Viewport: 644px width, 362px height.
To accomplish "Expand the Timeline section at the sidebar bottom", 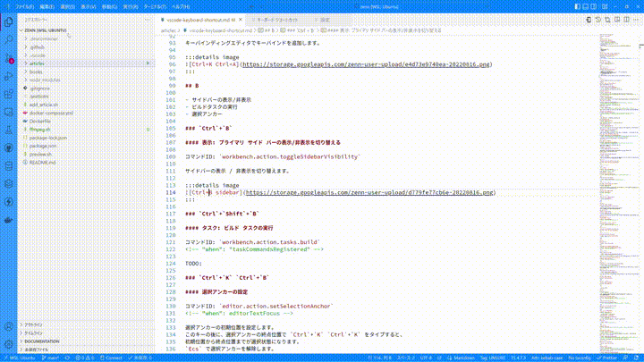I will pos(87,333).
